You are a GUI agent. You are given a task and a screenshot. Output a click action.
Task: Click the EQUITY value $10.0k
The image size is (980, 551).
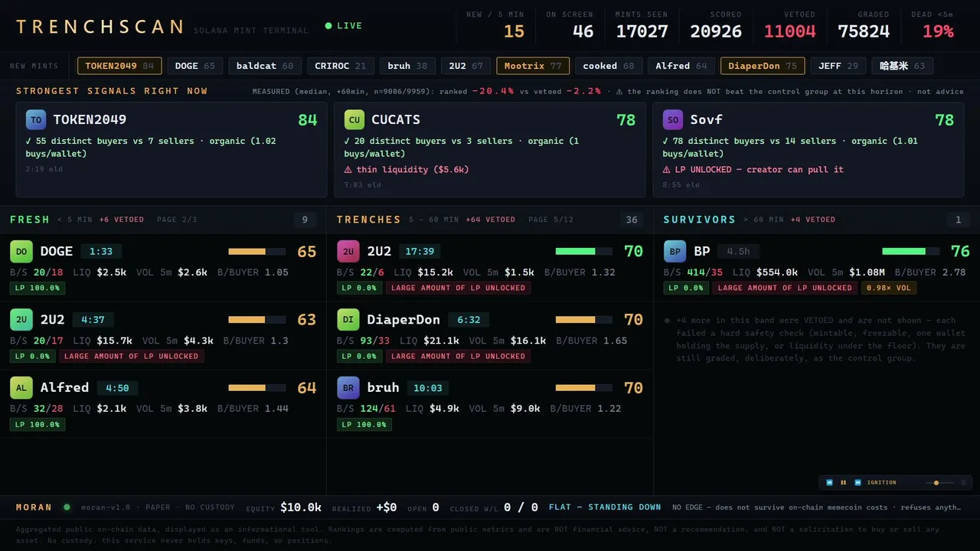click(301, 507)
